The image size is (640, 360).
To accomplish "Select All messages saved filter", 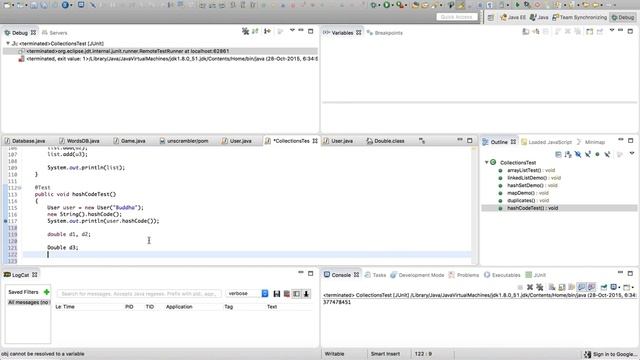I will (28, 302).
